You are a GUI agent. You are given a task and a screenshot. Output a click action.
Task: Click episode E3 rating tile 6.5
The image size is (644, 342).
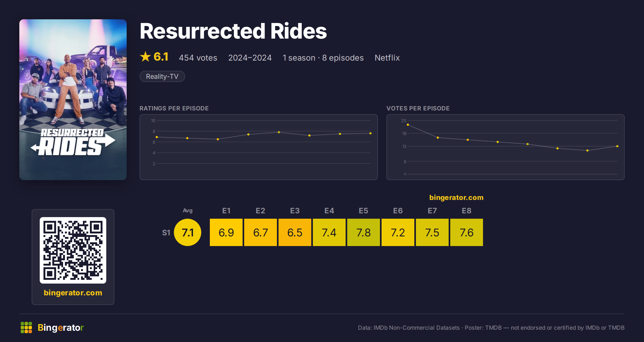click(x=295, y=232)
